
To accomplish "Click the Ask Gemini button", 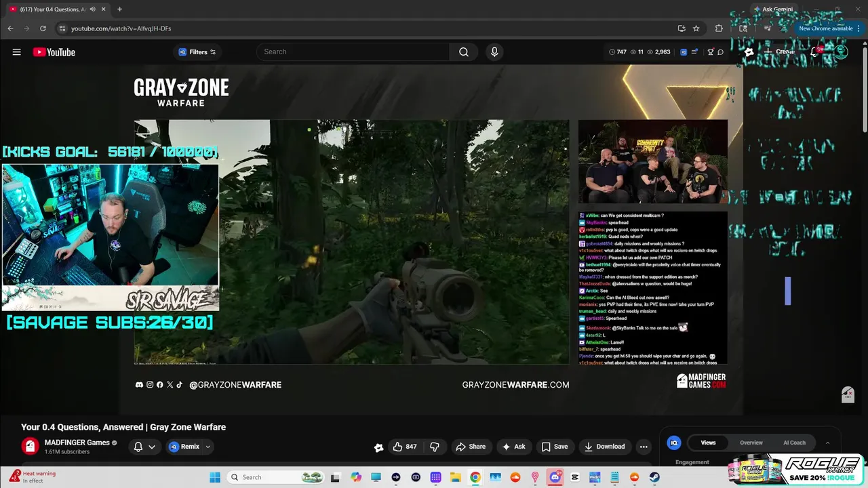I will pos(772,9).
